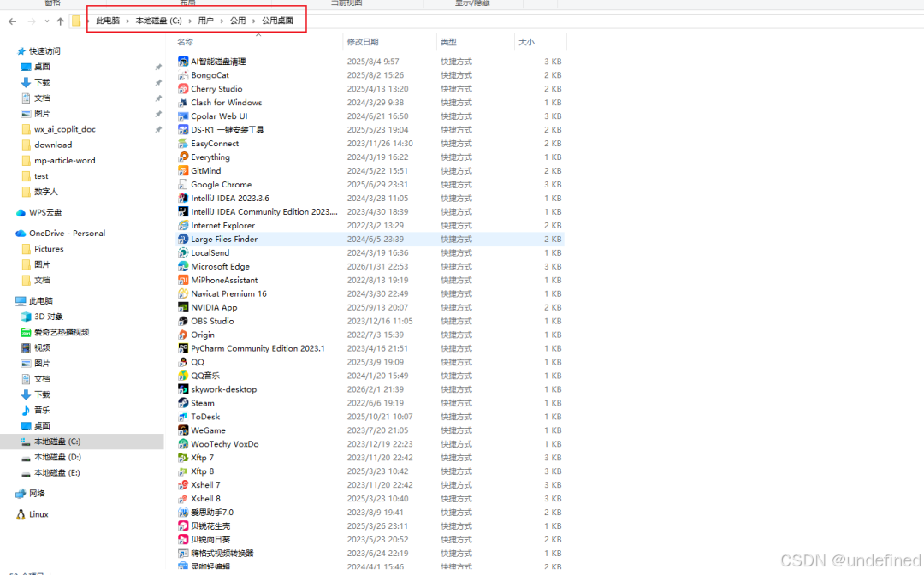
Task: Open 网络 in the navigation pane
Action: 37,494
